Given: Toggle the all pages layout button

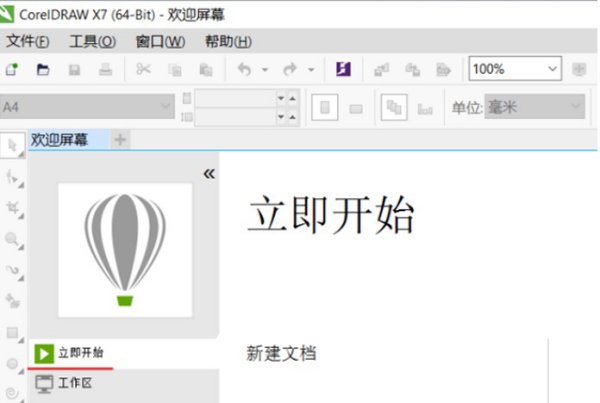Looking at the screenshot, I should pos(394,108).
